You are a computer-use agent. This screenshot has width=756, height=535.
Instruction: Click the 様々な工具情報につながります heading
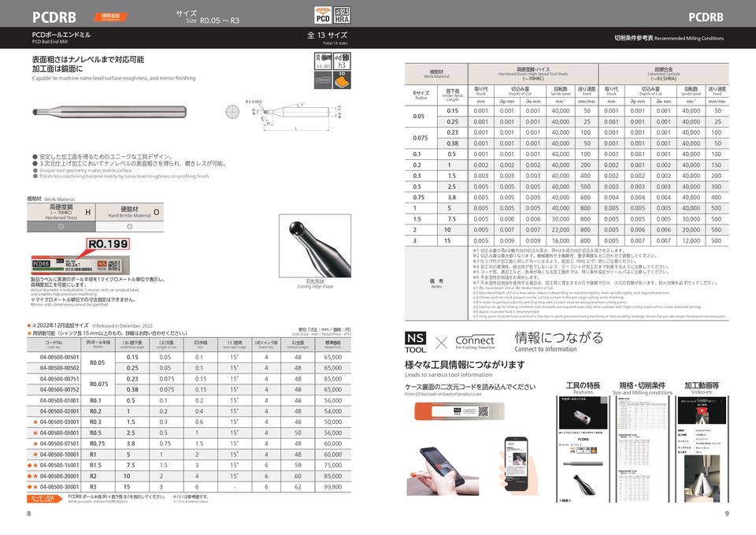coord(465,365)
